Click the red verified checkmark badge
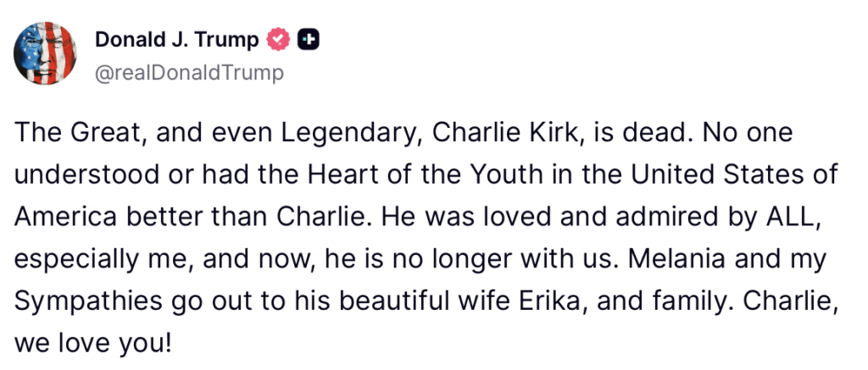Viewport: 868px width, 370px height. (x=279, y=39)
